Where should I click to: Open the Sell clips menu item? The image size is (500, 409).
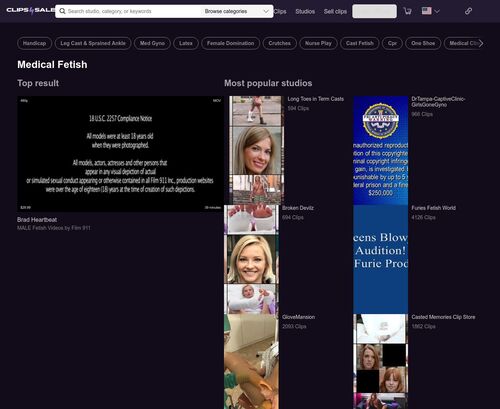[x=335, y=11]
